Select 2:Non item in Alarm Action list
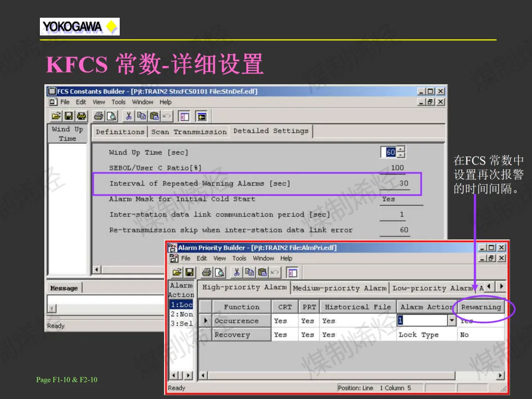The width and height of the screenshot is (532, 399). (181, 314)
